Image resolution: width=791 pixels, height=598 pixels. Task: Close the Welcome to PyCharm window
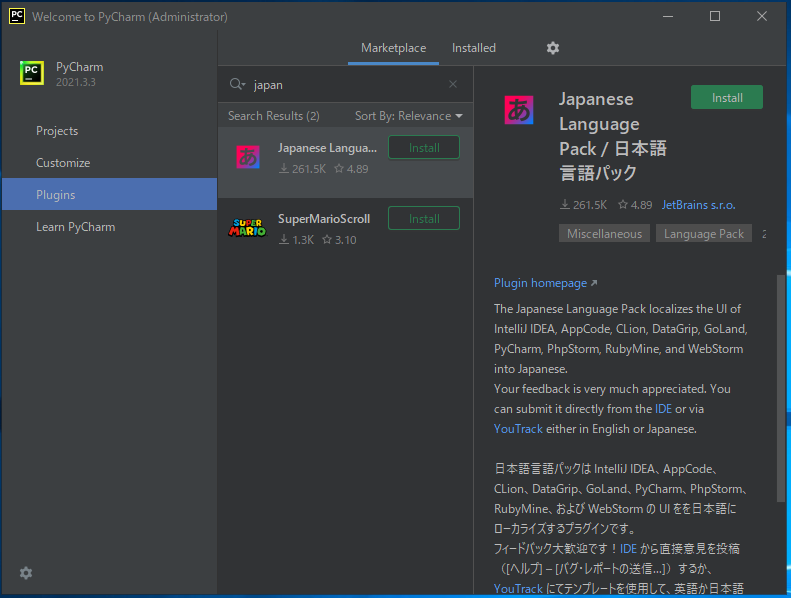tap(762, 16)
